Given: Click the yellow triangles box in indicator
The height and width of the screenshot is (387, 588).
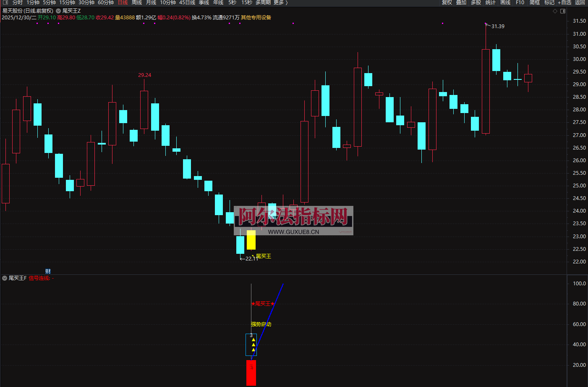Looking at the screenshot, I should pos(251,345).
